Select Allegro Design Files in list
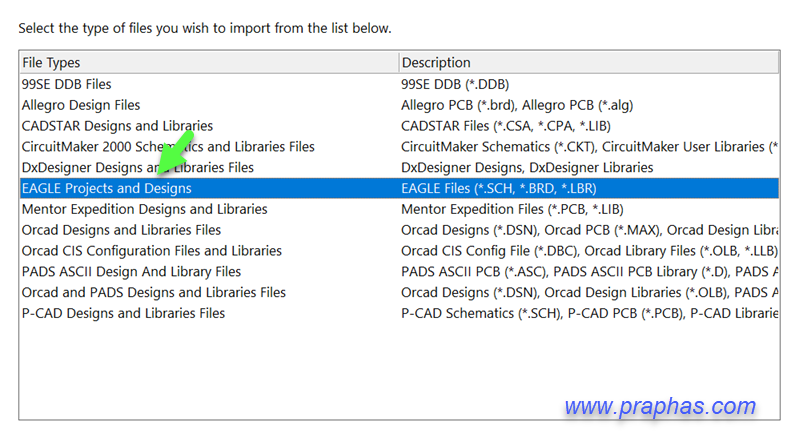The height and width of the screenshot is (438, 799). coord(81,105)
